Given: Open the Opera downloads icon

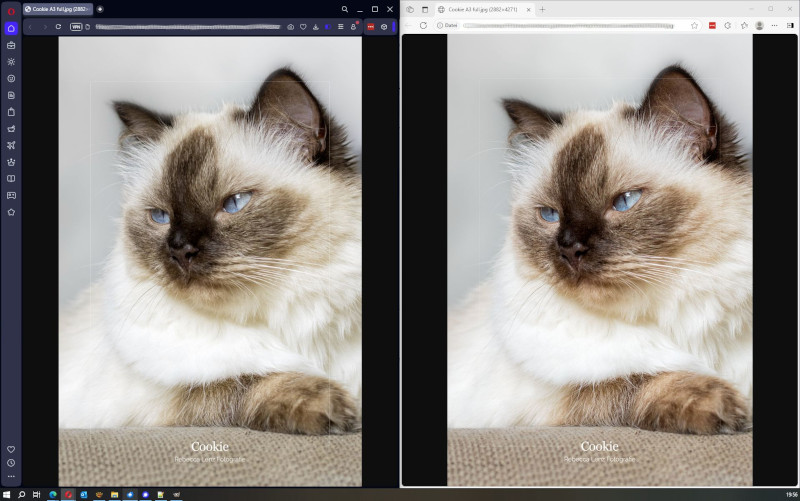Looking at the screenshot, I should click(316, 27).
